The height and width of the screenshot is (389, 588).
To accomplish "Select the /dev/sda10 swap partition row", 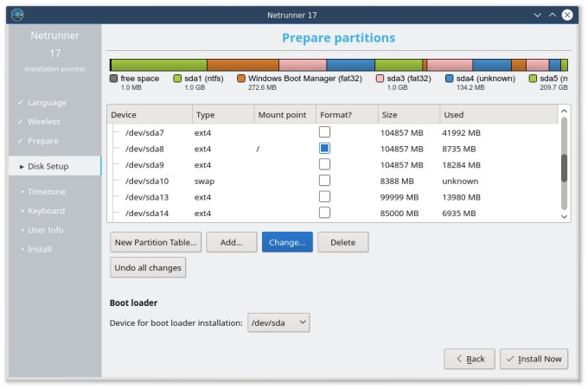I will tap(333, 181).
